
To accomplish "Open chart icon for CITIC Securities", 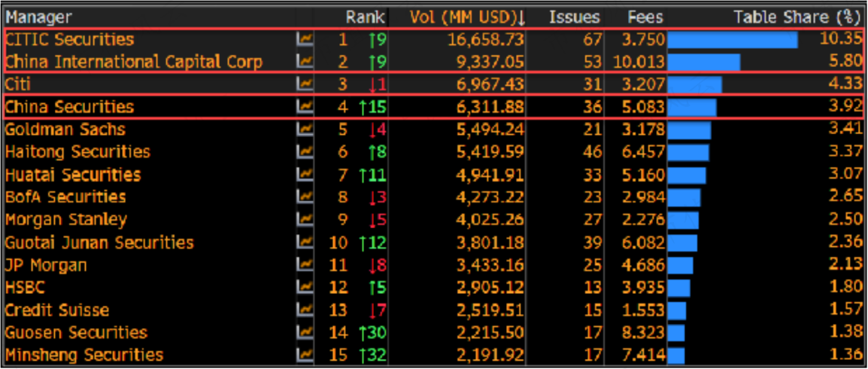I will 305,40.
